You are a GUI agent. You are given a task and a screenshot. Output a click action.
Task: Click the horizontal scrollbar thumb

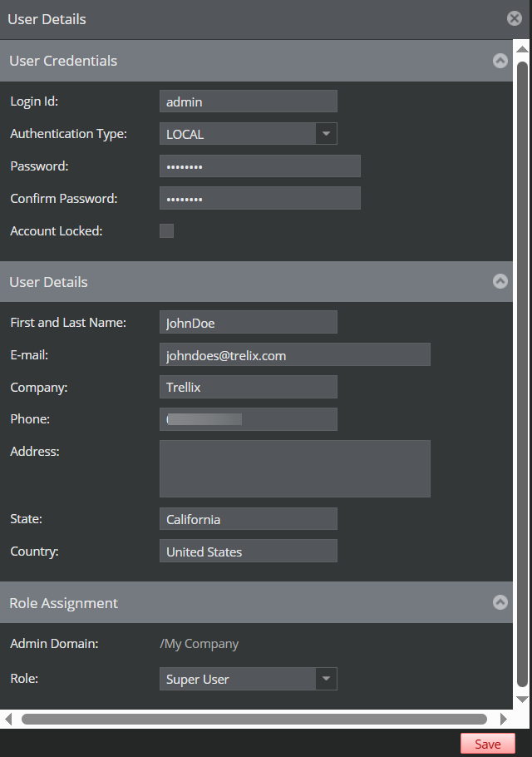pyautogui.click(x=254, y=720)
